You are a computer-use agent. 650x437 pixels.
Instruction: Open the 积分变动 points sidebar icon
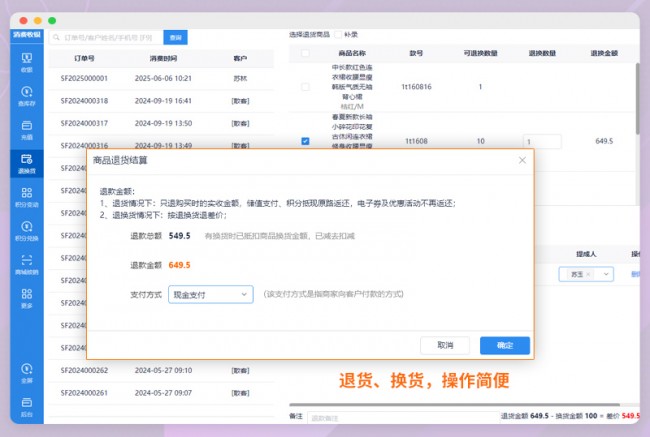coord(27,197)
